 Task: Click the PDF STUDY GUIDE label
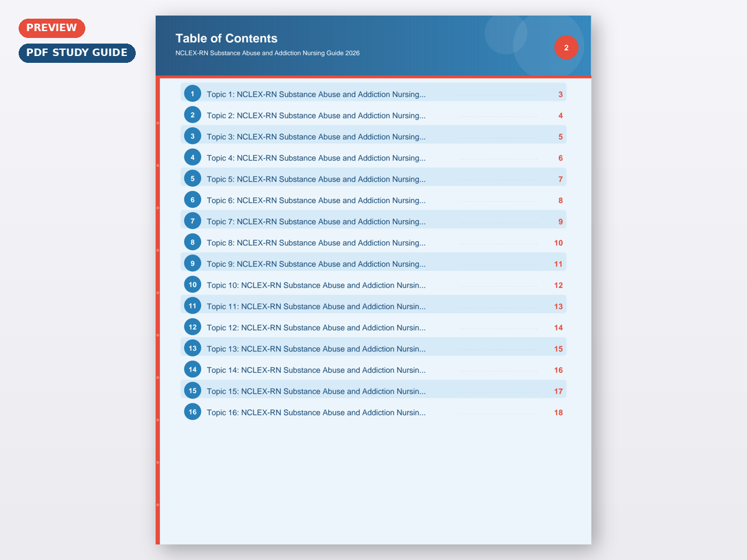(77, 53)
